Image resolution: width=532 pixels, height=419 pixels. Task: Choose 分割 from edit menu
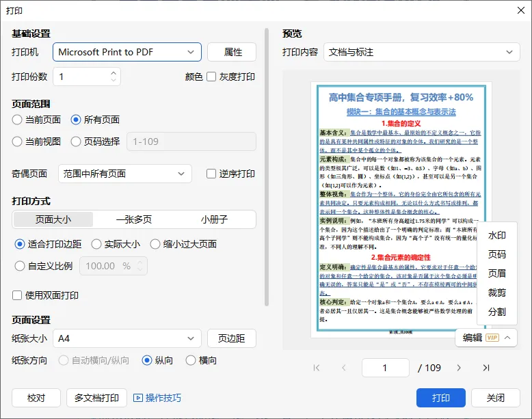tap(497, 312)
